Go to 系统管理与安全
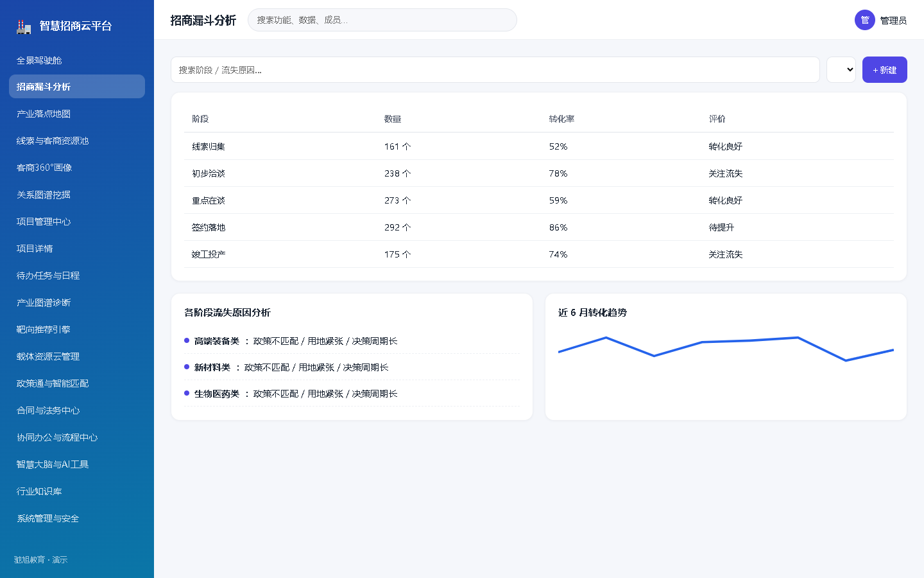The height and width of the screenshot is (578, 924). pos(77,518)
